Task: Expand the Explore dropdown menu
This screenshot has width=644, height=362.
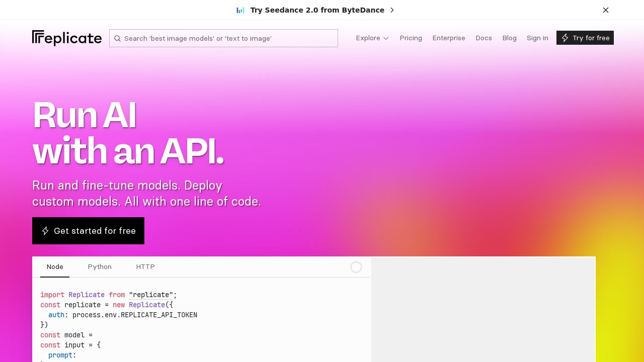Action: [372, 38]
